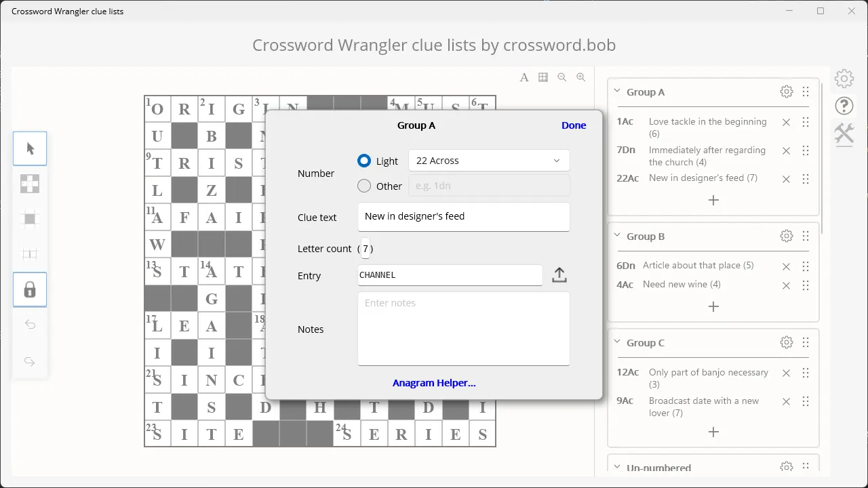Collapse the Un-numbered group

[x=617, y=467]
